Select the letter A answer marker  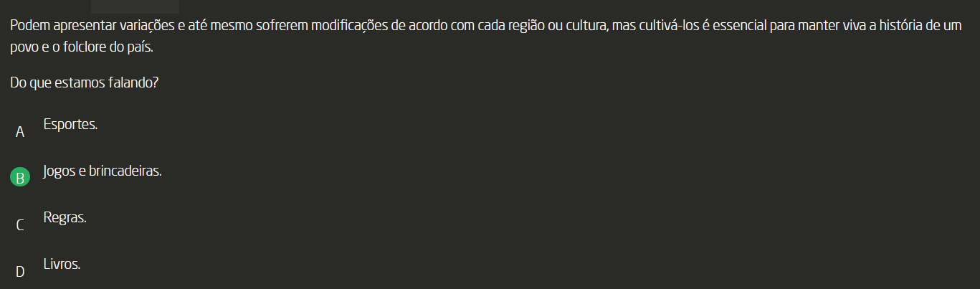click(x=20, y=132)
